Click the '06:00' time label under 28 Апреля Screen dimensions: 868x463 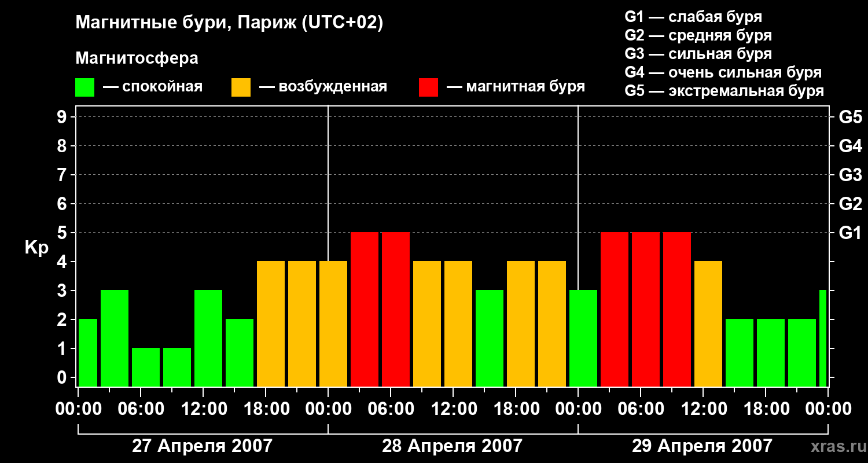click(391, 409)
